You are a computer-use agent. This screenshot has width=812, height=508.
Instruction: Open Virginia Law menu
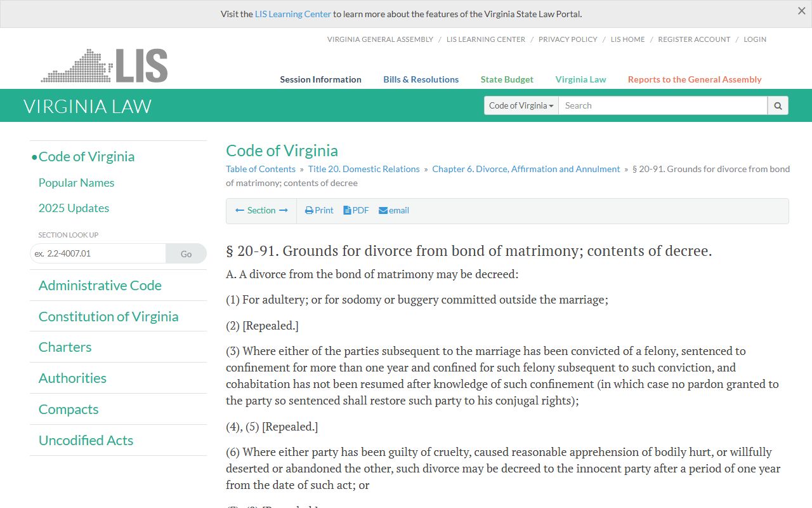580,79
